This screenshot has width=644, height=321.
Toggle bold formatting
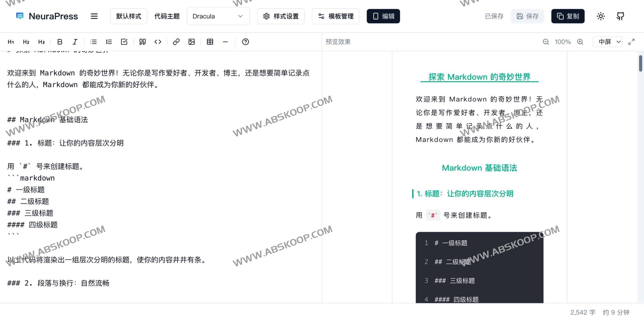point(60,42)
